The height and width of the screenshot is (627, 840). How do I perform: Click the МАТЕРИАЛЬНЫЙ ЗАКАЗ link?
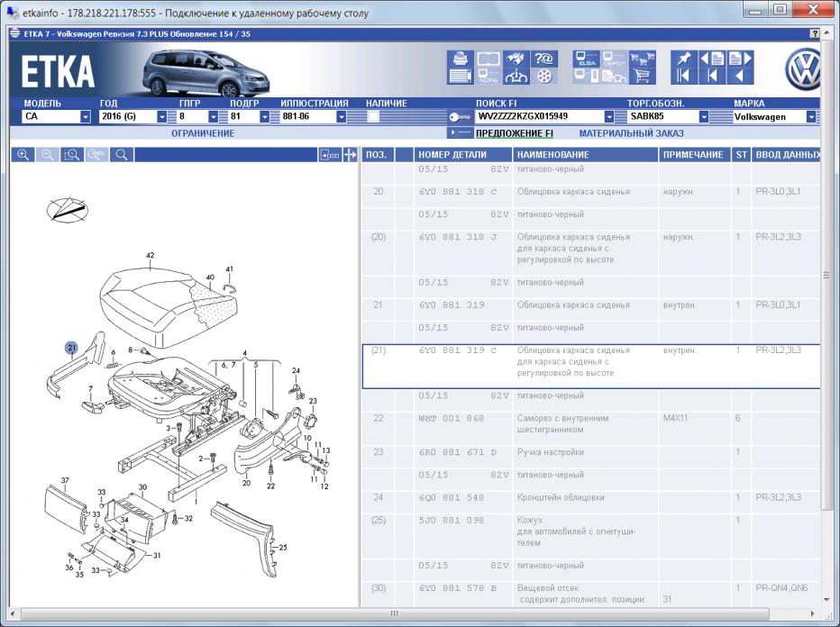coord(631,133)
